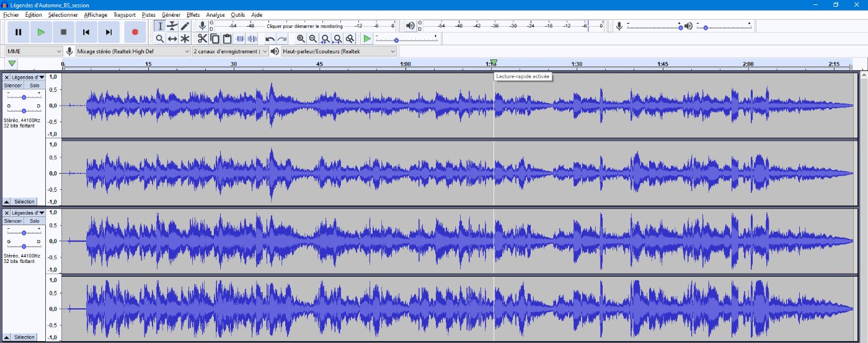The height and width of the screenshot is (343, 868).
Task: Select the Time Shift tool
Action: 172,38
